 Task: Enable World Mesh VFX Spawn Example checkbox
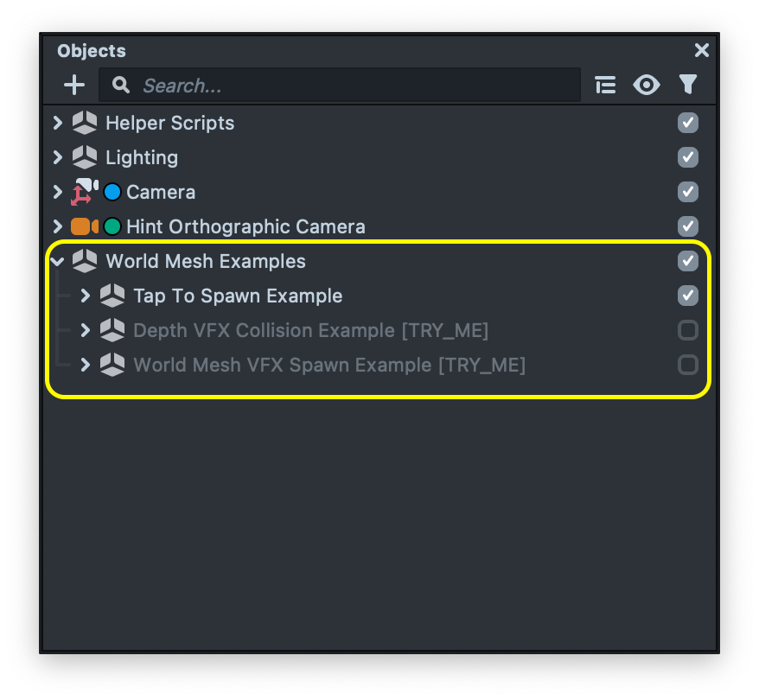[687, 365]
